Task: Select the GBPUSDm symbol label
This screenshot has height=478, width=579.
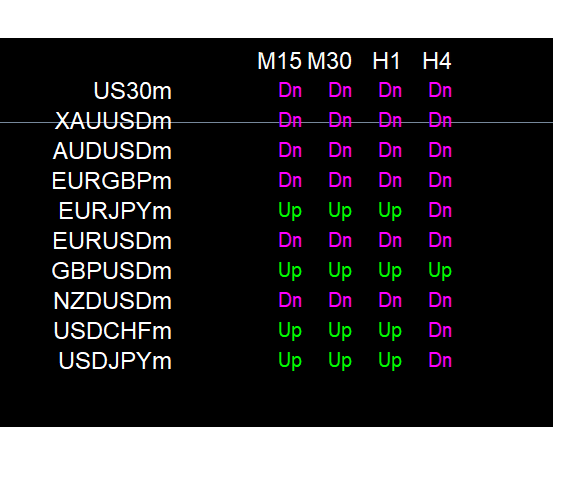Action: click(112, 271)
